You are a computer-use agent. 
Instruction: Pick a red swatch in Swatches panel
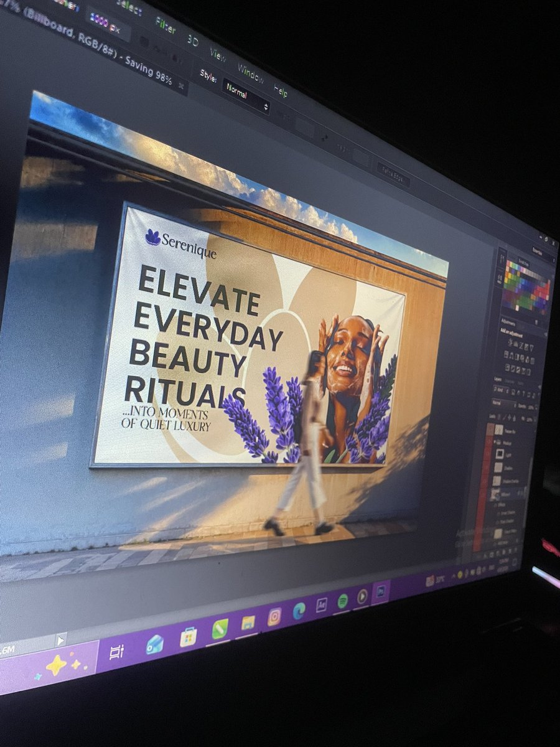(x=546, y=290)
